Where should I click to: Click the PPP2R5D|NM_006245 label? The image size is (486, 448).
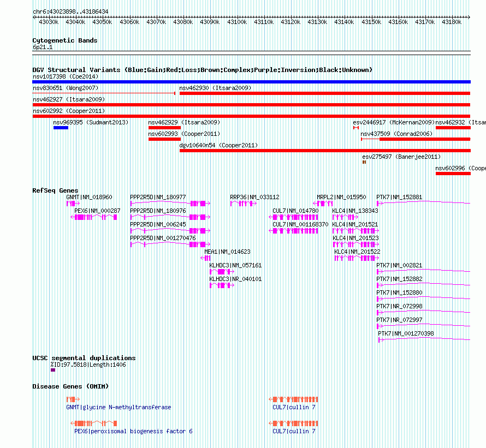(x=158, y=224)
